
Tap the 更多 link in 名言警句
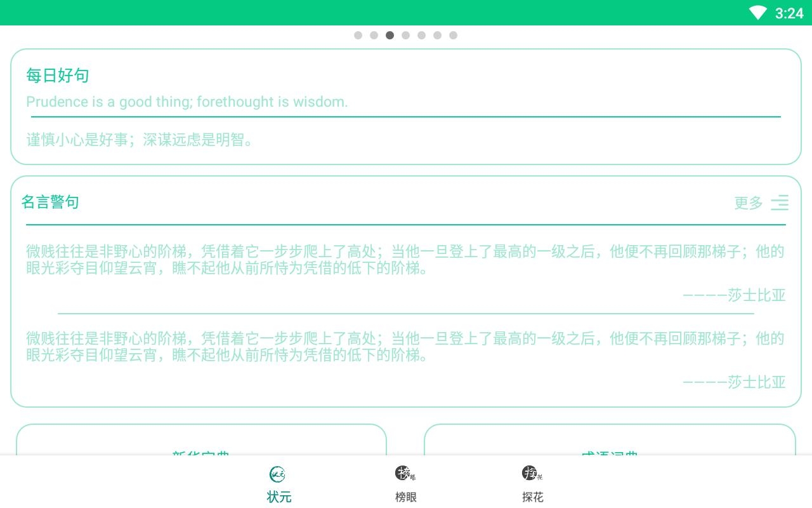click(749, 203)
